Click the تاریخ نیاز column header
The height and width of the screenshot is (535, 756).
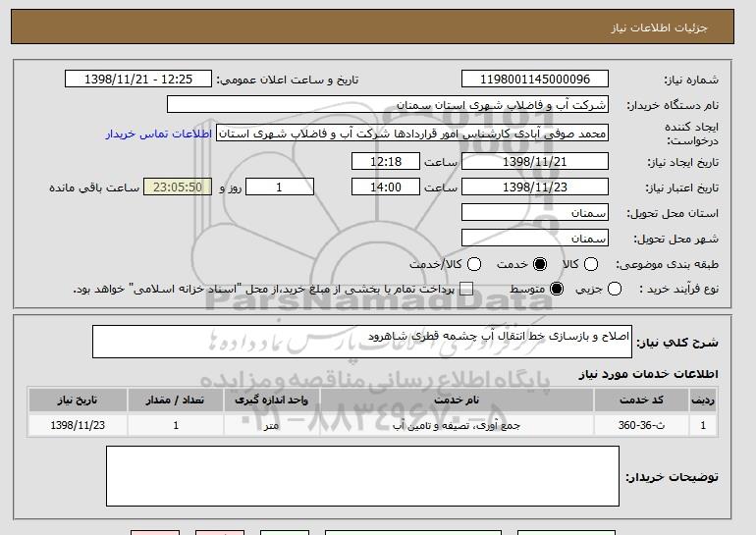(x=78, y=401)
